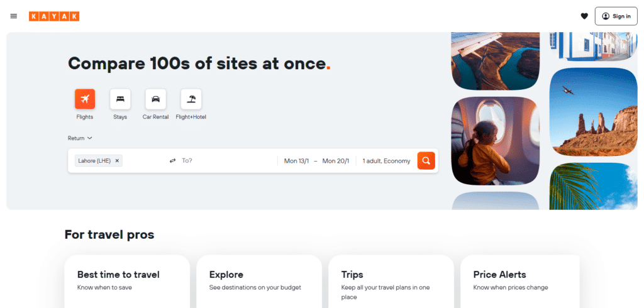
Task: Click the orange search magnifier button
Action: coord(426,161)
